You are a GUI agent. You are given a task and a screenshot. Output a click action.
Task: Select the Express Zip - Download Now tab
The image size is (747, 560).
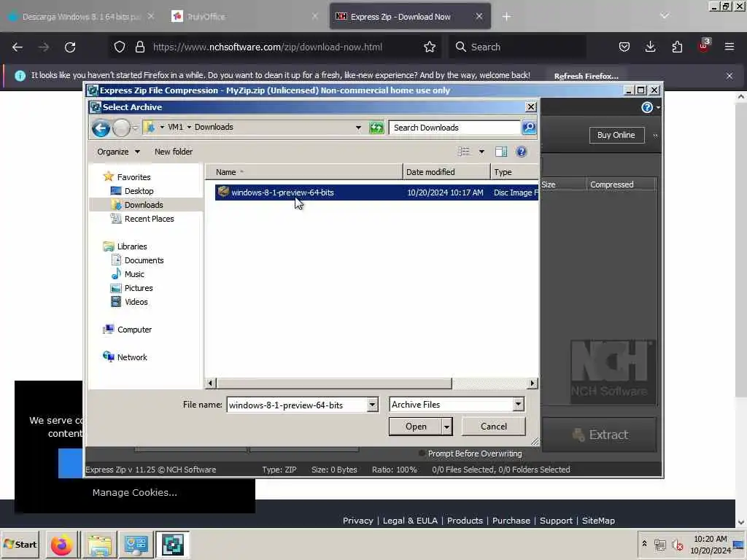(x=410, y=17)
